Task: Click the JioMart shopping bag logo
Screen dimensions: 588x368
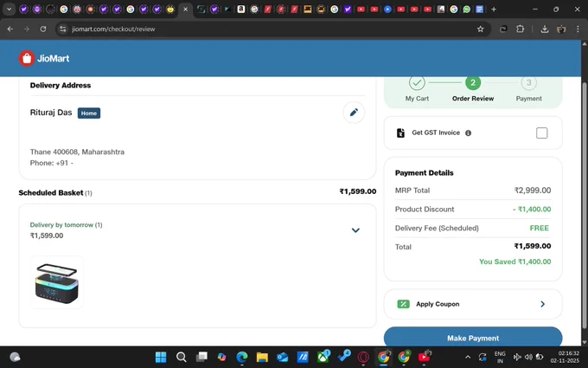Action: tap(27, 58)
